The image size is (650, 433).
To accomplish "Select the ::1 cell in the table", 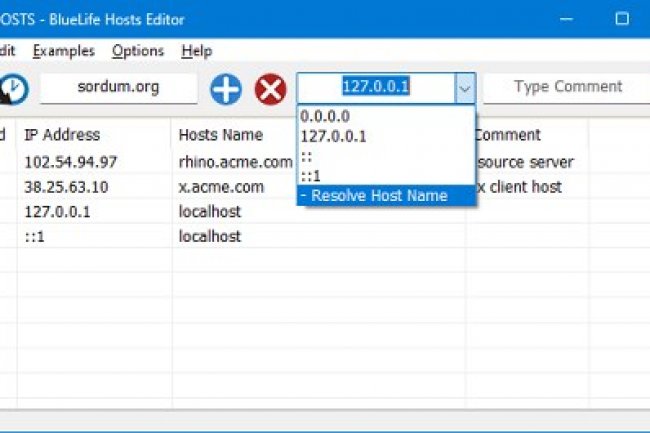I will (x=34, y=237).
